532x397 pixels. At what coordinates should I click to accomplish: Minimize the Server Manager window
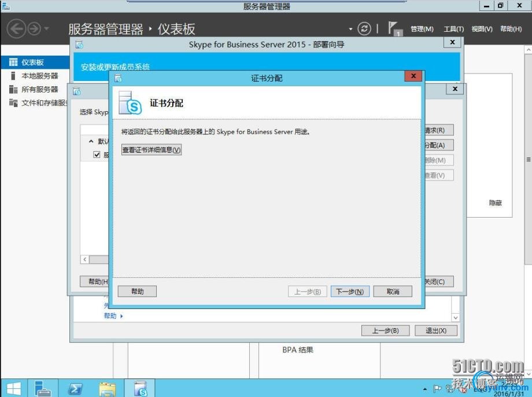click(x=487, y=6)
